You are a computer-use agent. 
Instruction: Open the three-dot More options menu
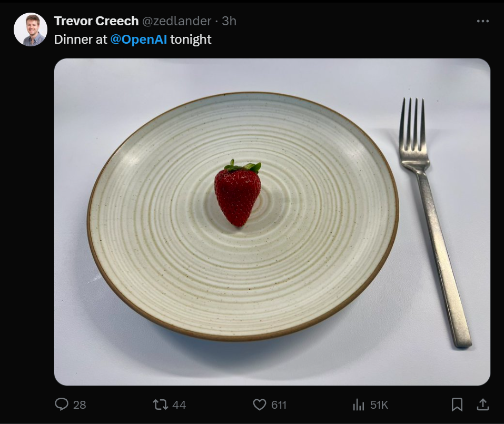[482, 21]
